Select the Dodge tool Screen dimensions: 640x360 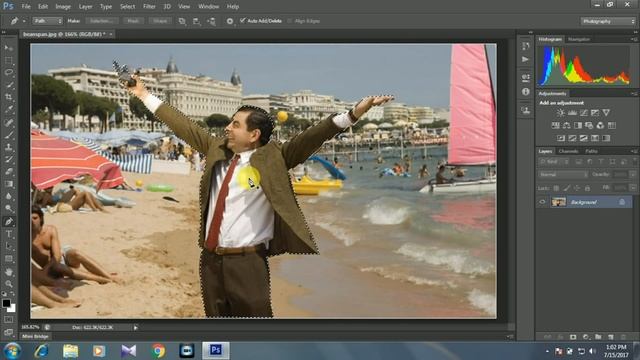(9, 209)
